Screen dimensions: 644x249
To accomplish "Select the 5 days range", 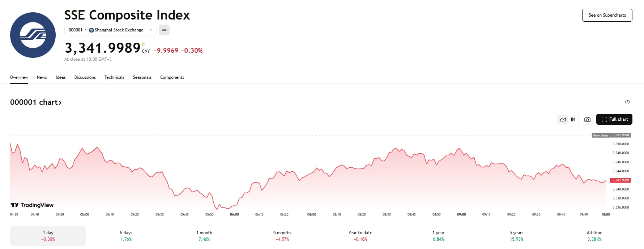I will pyautogui.click(x=126, y=236).
